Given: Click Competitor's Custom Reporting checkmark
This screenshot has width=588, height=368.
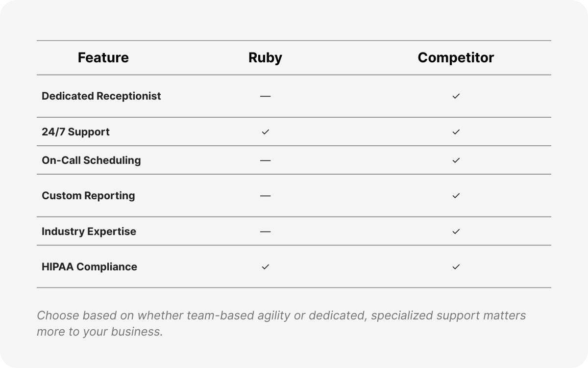Looking at the screenshot, I should pyautogui.click(x=456, y=196).
